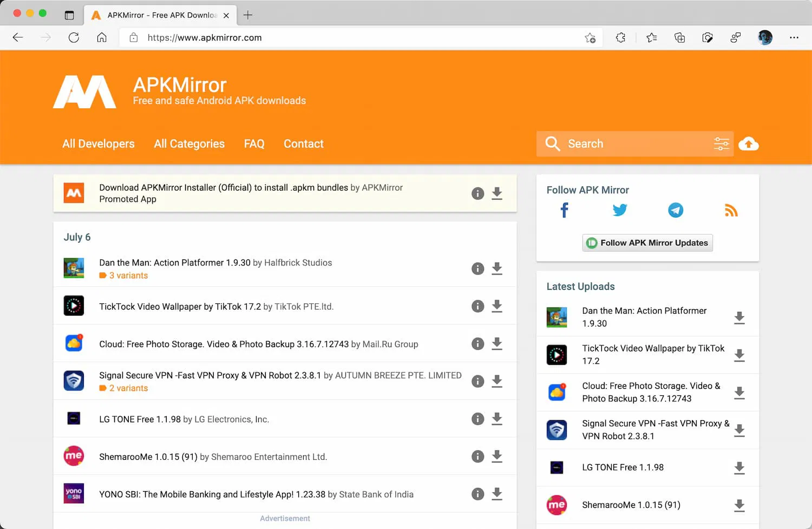Open APKMirror Facebook page

tap(564, 210)
